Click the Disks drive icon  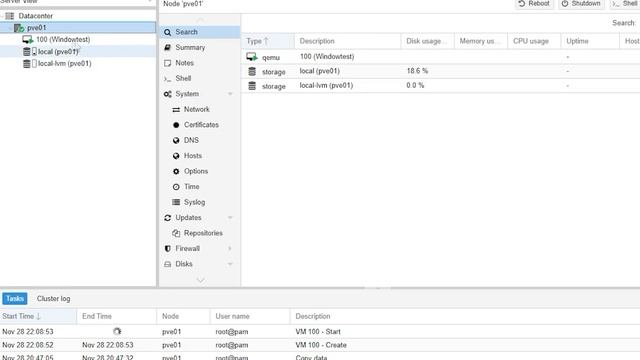(x=167, y=264)
